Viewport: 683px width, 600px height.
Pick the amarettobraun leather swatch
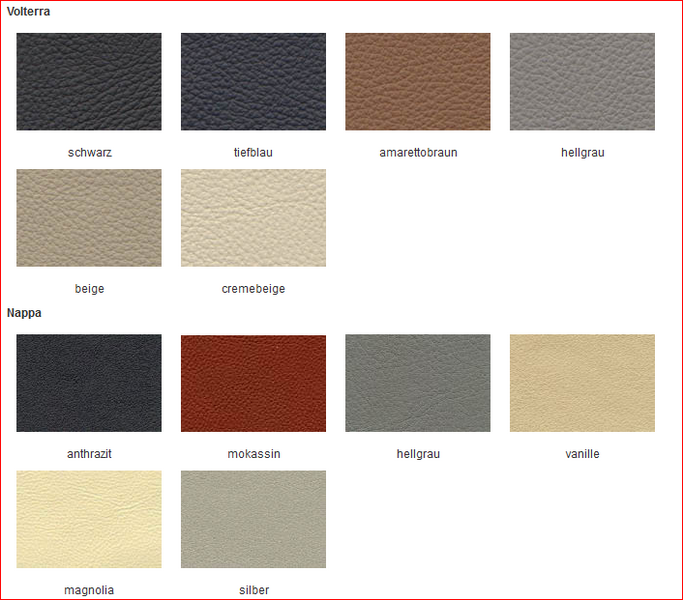418,82
